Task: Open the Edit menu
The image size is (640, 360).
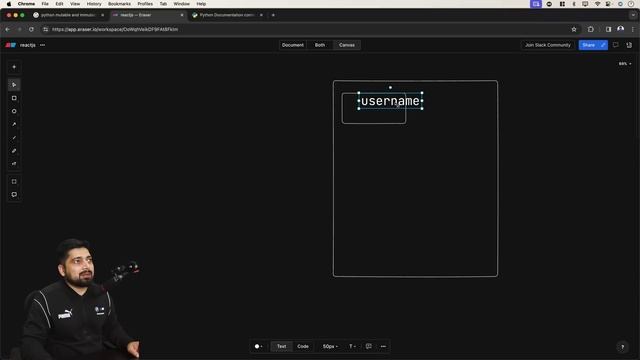Action: tap(59, 4)
